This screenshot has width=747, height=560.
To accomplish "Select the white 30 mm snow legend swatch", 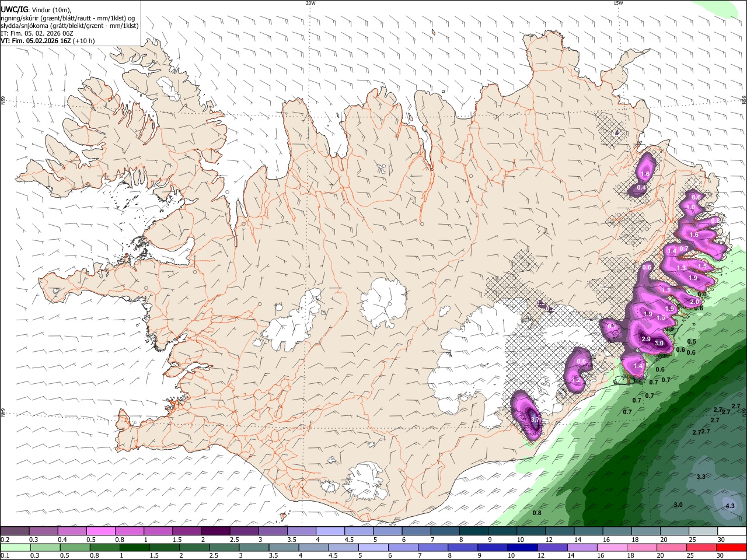I will point(732,531).
